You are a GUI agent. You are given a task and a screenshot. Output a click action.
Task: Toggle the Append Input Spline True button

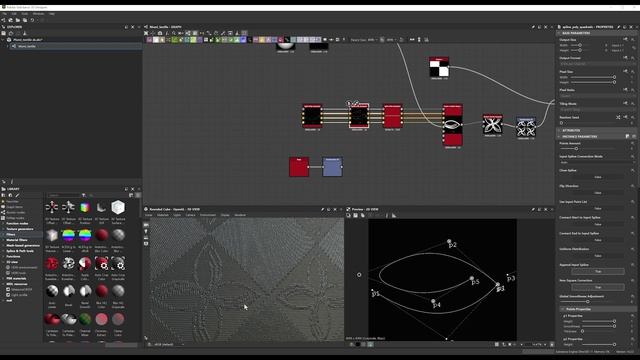click(598, 271)
